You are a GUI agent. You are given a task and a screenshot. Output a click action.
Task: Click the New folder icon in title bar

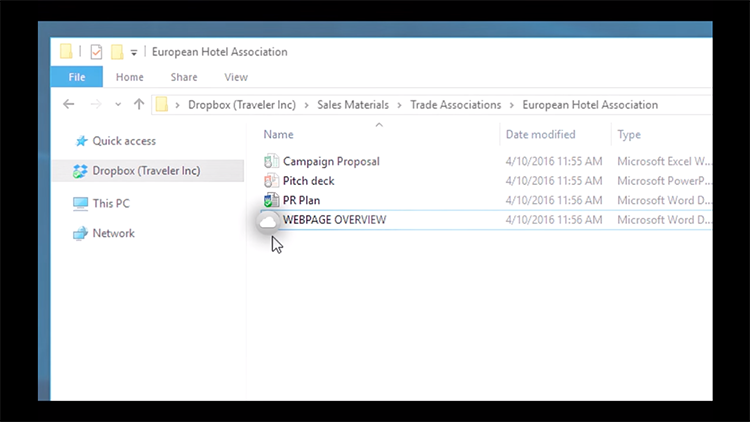(116, 52)
